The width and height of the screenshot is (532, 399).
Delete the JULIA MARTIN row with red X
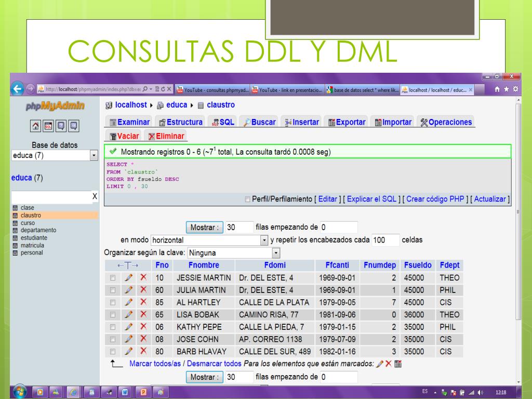[143, 290]
